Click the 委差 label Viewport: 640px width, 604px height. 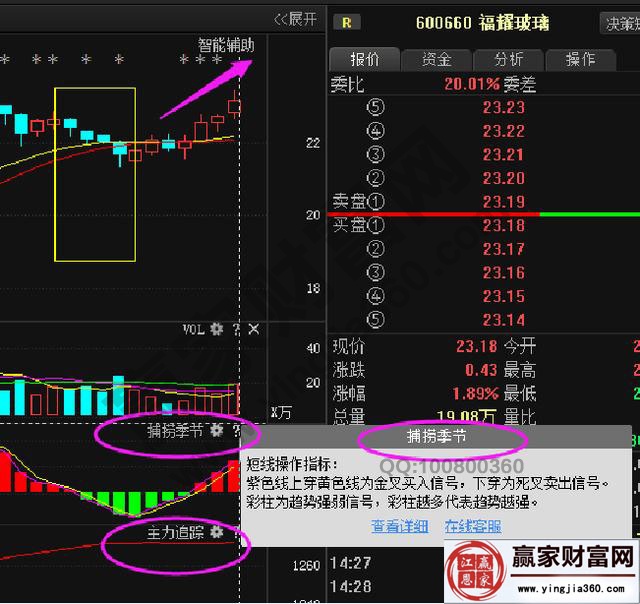click(x=520, y=84)
